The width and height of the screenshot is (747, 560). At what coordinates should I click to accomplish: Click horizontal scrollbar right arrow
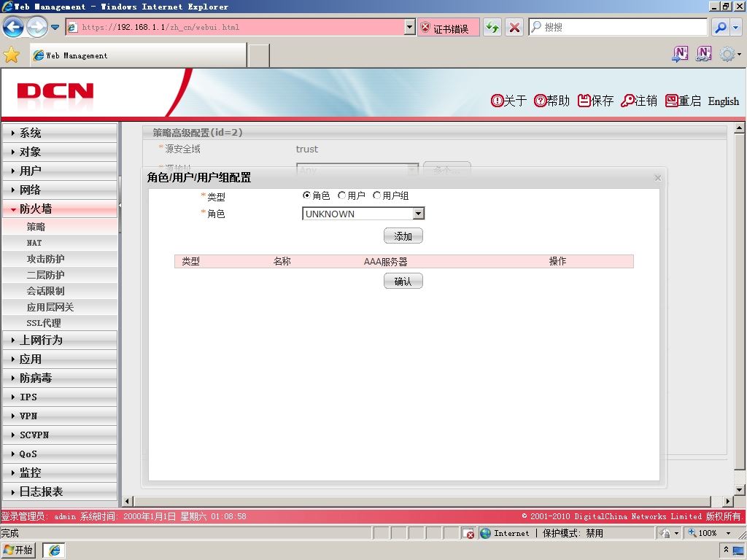[x=727, y=501]
